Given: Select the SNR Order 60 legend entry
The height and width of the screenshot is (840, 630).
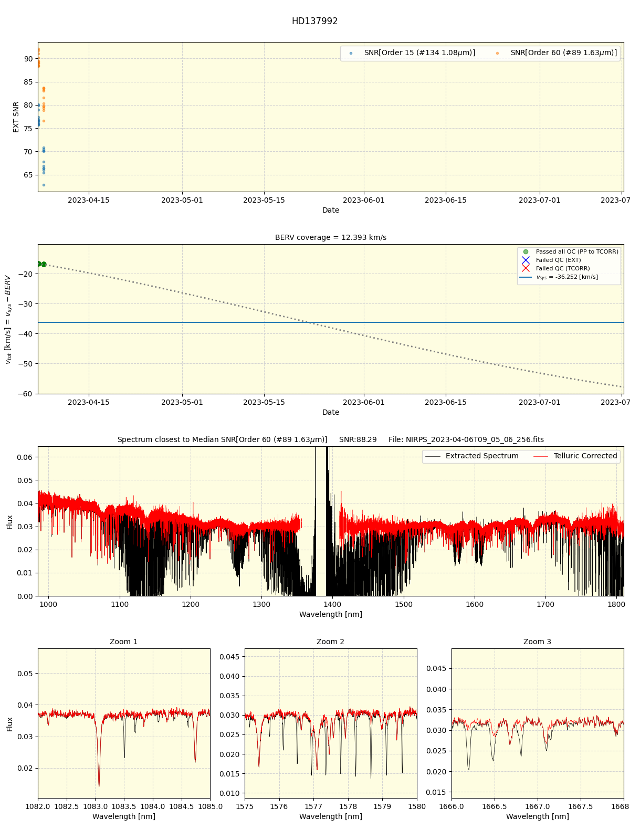Looking at the screenshot, I should (x=557, y=53).
